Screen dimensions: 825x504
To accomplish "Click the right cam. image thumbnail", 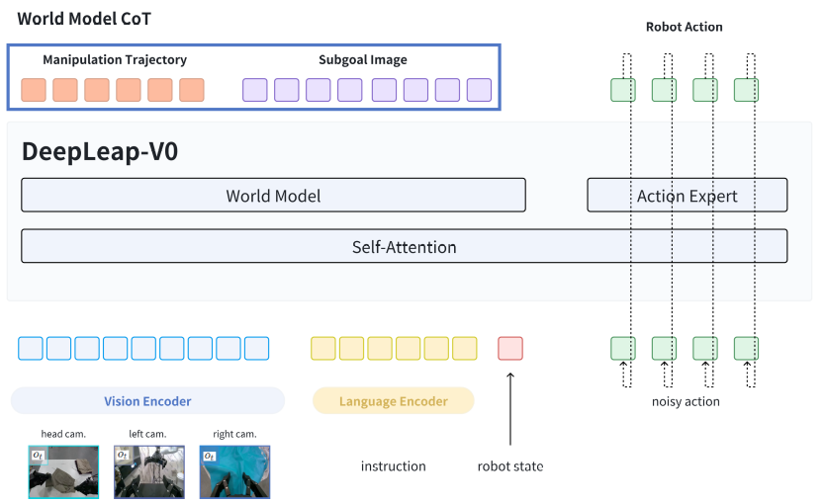I will [234, 471].
